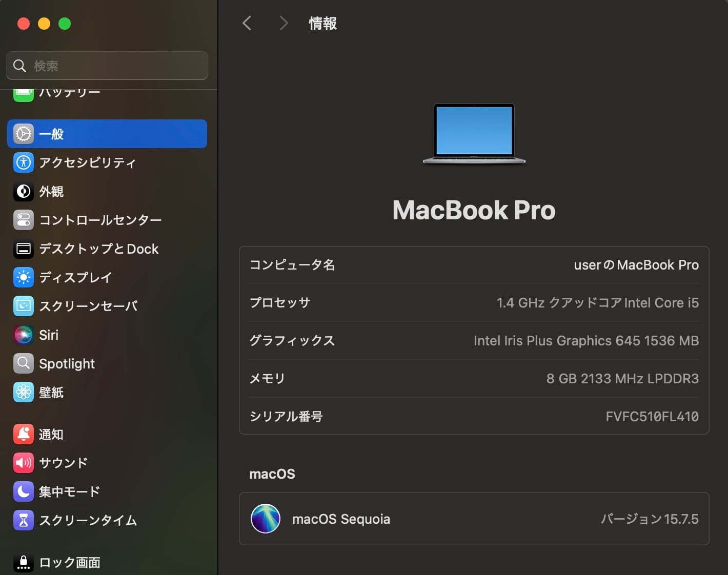728x575 pixels.
Task: Click the シリアル番号 label
Action: point(286,417)
